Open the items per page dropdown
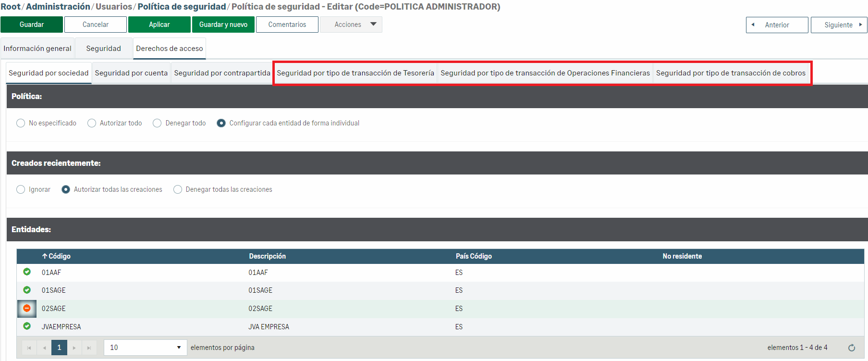 pos(145,348)
